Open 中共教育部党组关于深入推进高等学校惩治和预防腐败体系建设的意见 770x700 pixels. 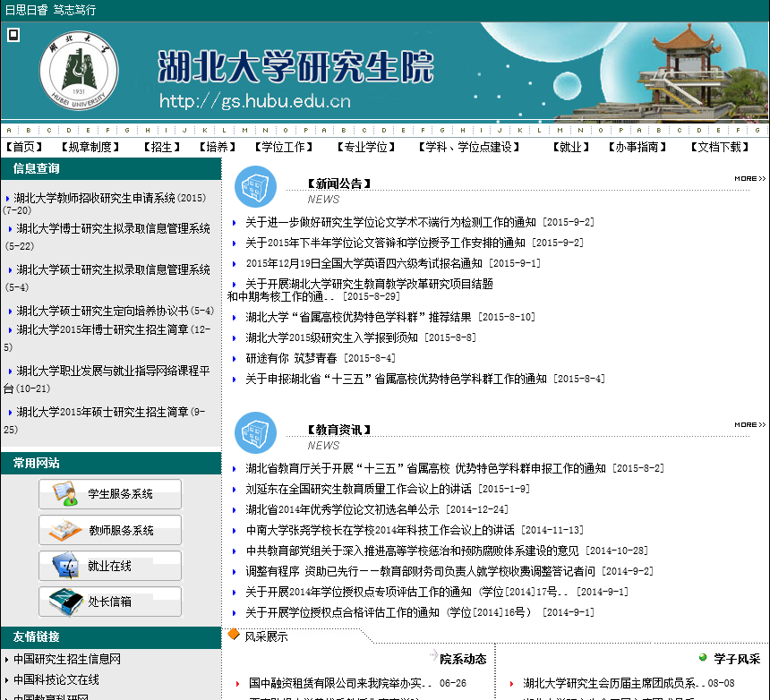point(412,551)
